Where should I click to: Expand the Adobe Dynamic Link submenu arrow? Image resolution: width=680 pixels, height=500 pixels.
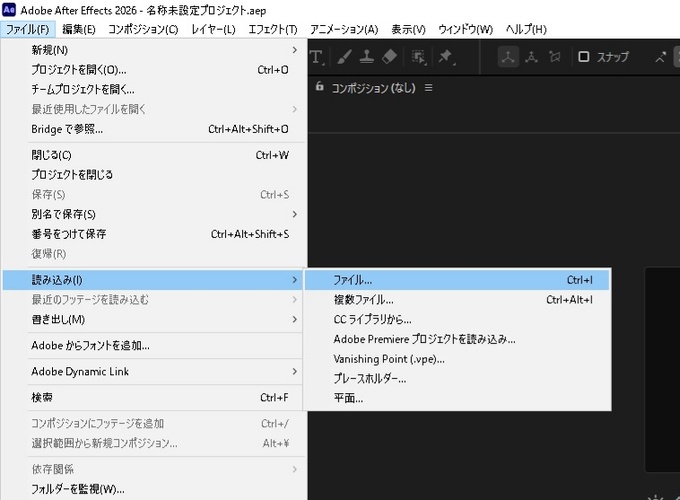click(295, 372)
